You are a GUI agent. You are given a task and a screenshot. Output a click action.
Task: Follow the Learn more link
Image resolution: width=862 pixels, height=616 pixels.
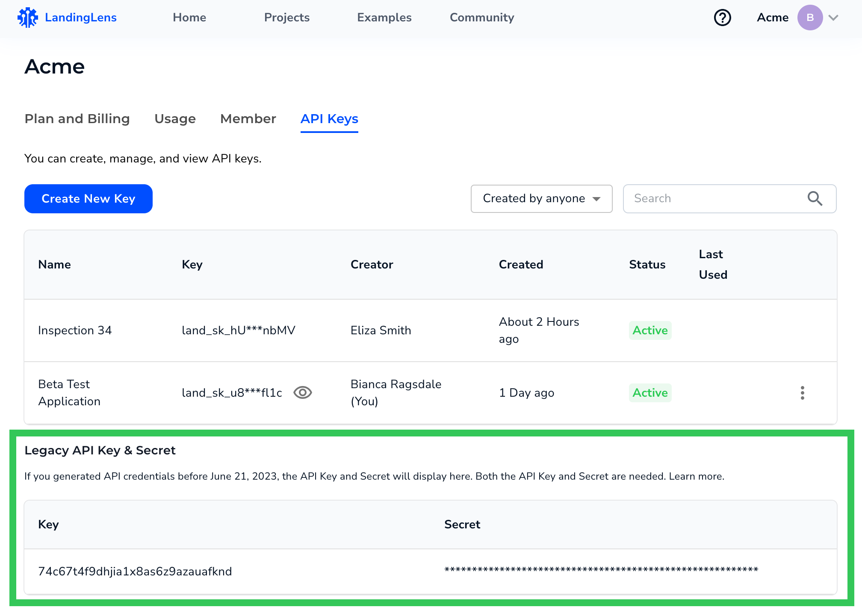[x=696, y=476]
